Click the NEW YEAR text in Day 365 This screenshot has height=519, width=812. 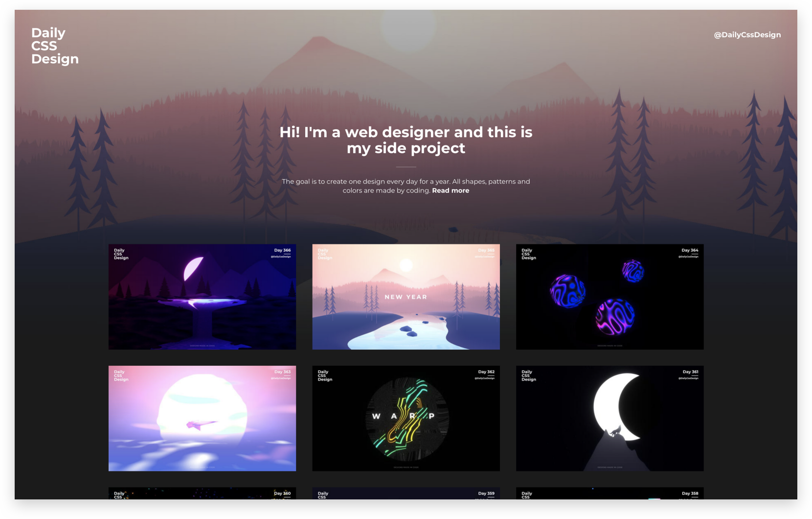(x=406, y=297)
